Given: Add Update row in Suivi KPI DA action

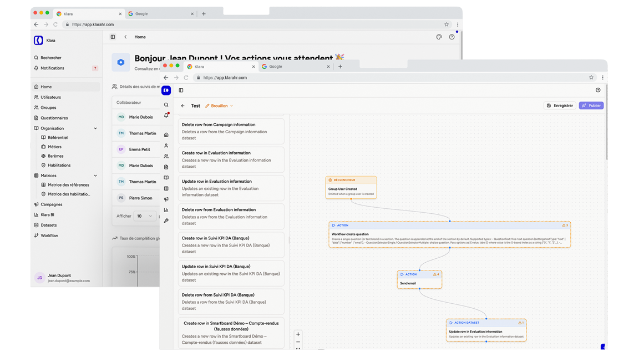Looking at the screenshot, I should point(231,273).
